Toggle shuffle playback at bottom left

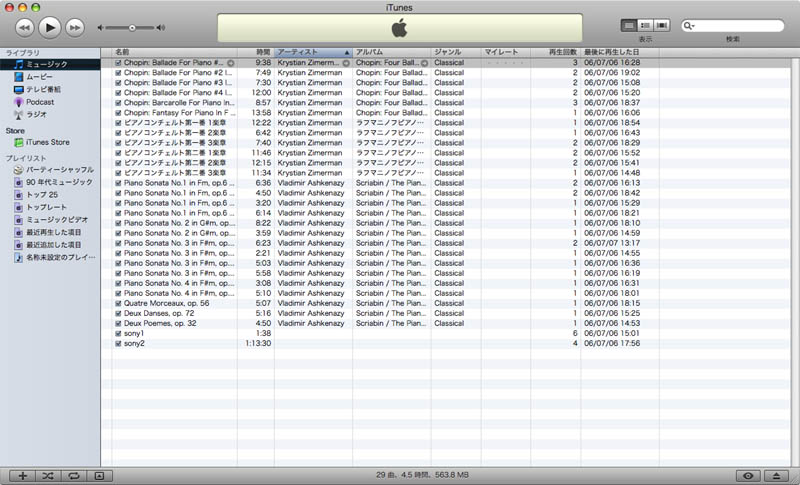[49, 475]
